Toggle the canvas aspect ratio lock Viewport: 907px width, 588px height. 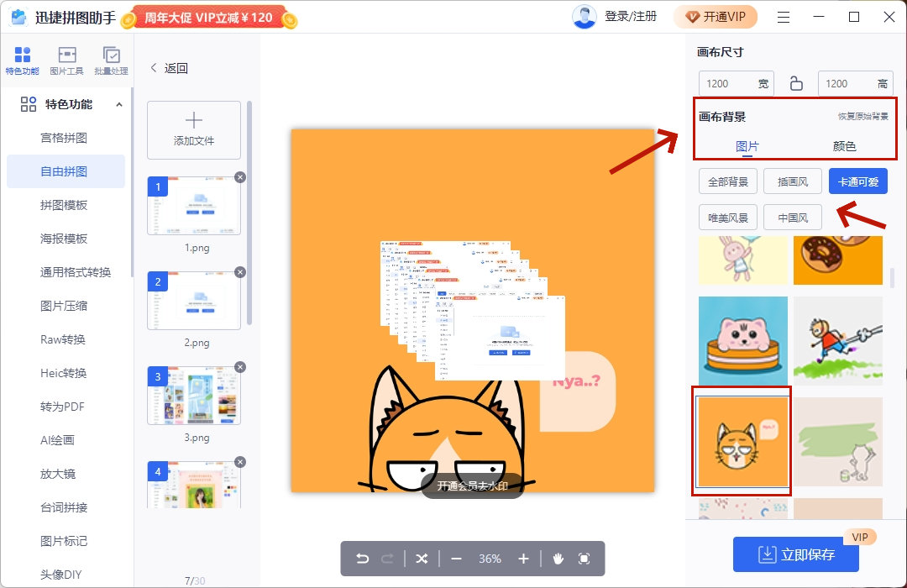pyautogui.click(x=796, y=83)
